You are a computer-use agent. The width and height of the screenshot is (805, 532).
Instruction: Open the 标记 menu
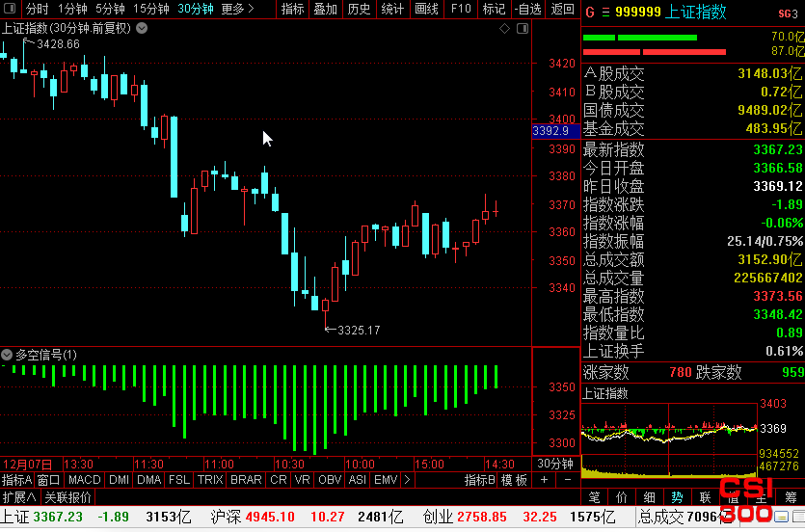494,9
